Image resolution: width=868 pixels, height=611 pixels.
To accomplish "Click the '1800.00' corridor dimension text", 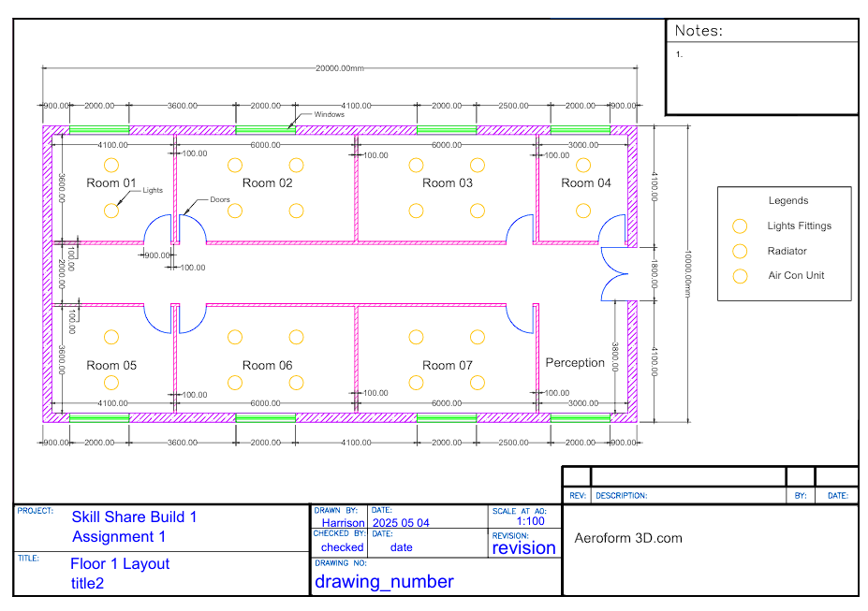I will pyautogui.click(x=654, y=274).
